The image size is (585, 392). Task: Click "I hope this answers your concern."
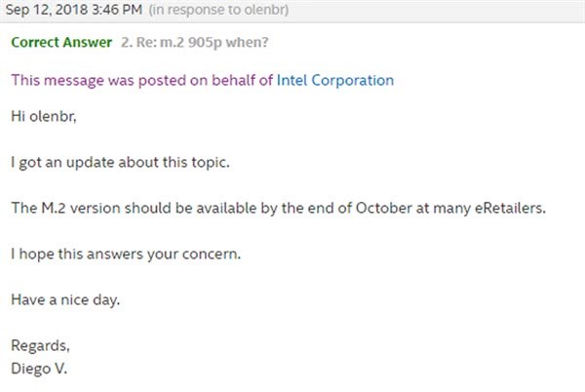tap(123, 254)
